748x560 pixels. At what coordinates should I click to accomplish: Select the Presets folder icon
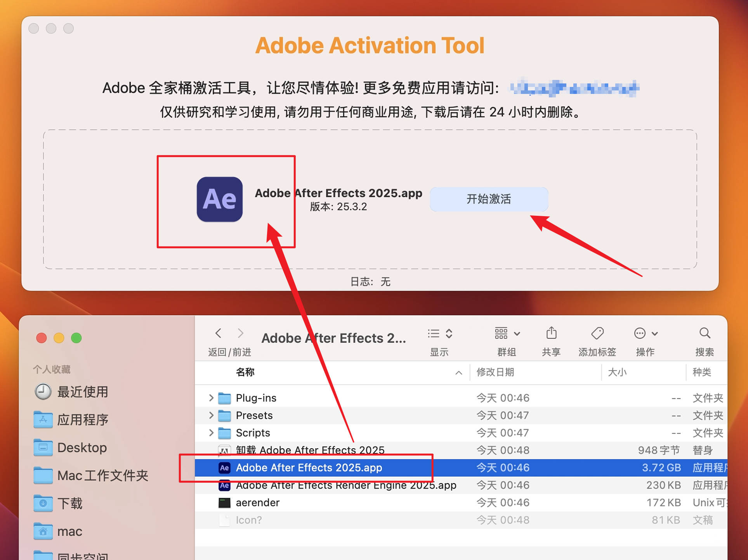[x=224, y=415]
